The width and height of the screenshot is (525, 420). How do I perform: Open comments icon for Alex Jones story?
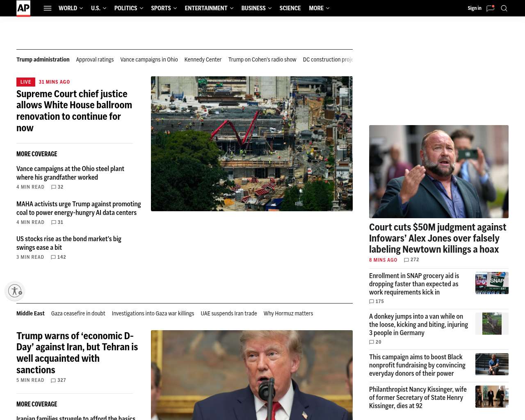click(x=406, y=260)
